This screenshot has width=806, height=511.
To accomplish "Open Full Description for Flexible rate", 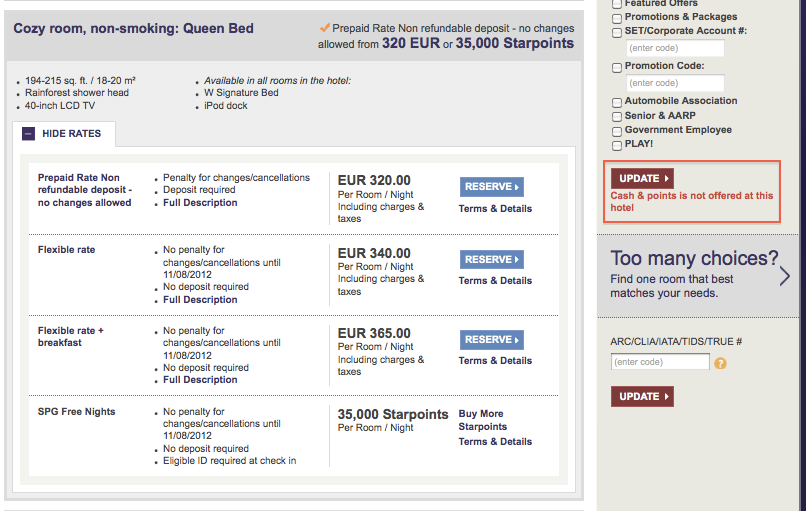I will click(x=200, y=300).
